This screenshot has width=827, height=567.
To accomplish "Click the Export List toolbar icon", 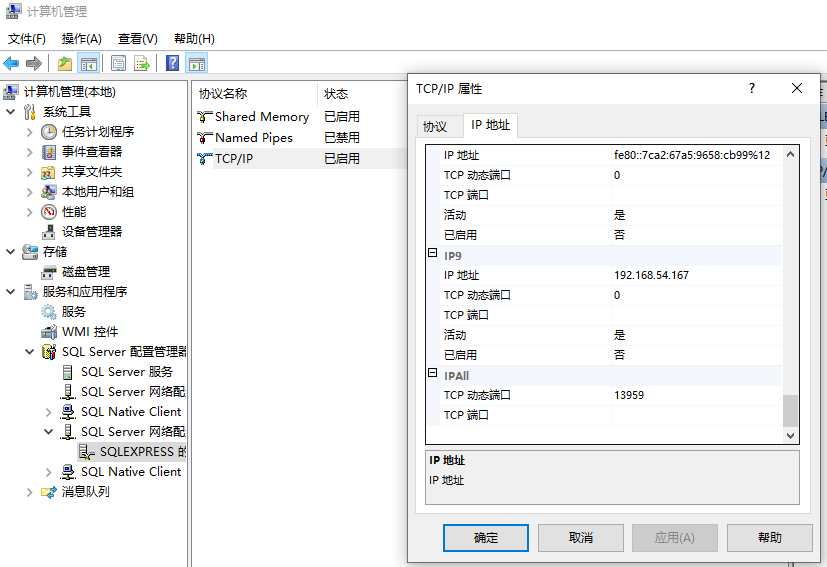I will coord(142,64).
